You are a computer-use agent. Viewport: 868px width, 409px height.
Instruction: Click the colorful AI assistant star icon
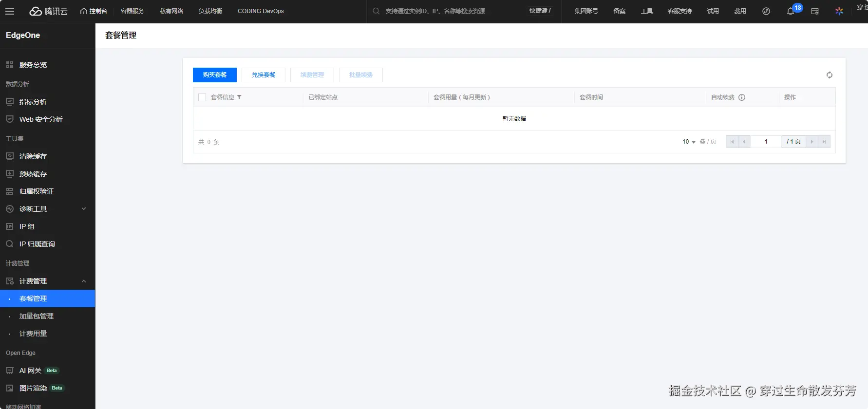click(839, 11)
